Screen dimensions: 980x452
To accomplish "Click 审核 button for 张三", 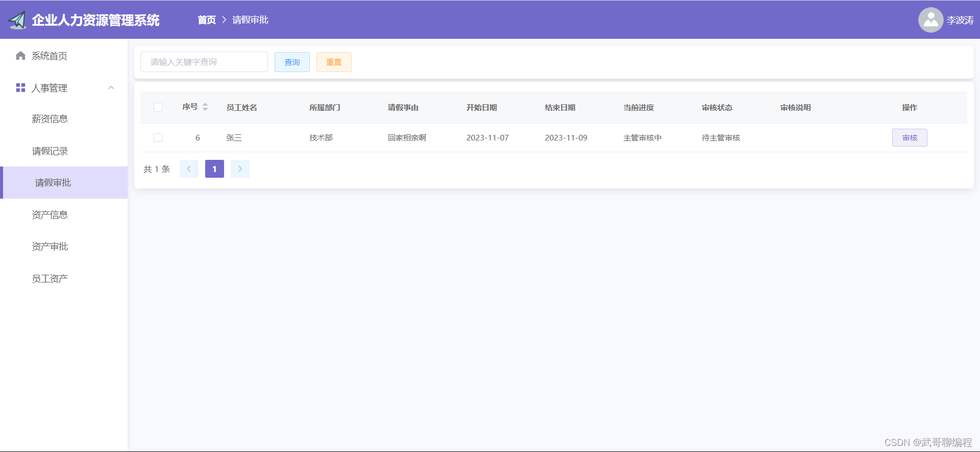I will click(x=910, y=138).
